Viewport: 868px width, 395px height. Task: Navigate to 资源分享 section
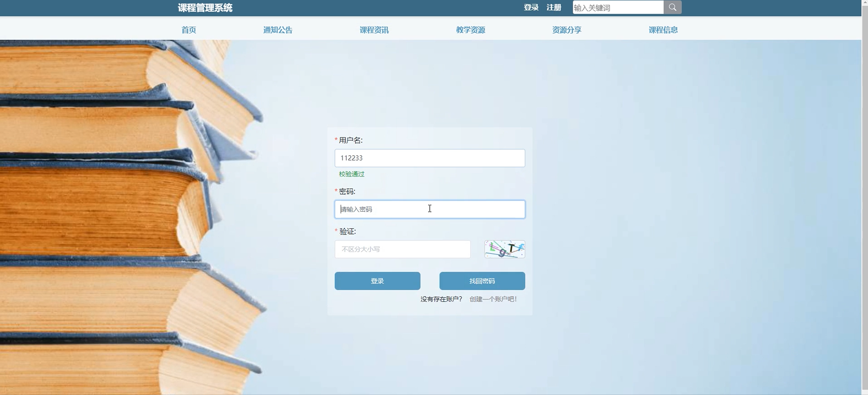pyautogui.click(x=567, y=30)
